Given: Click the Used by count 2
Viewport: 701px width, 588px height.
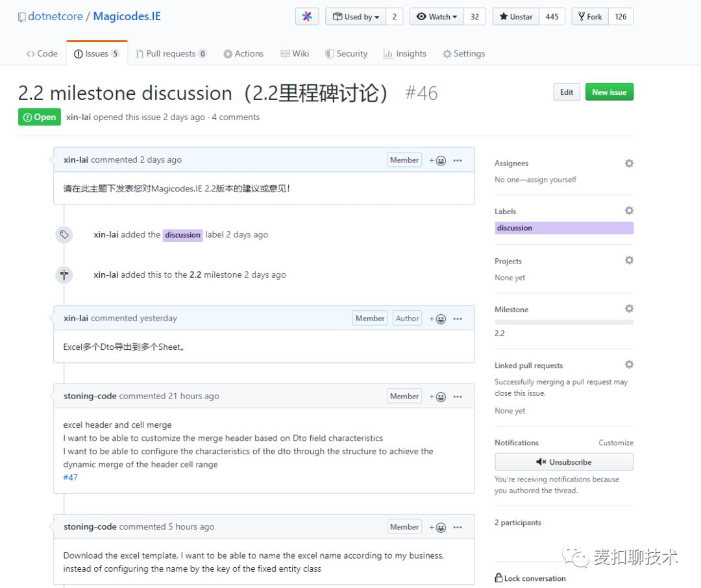Looking at the screenshot, I should [x=395, y=16].
